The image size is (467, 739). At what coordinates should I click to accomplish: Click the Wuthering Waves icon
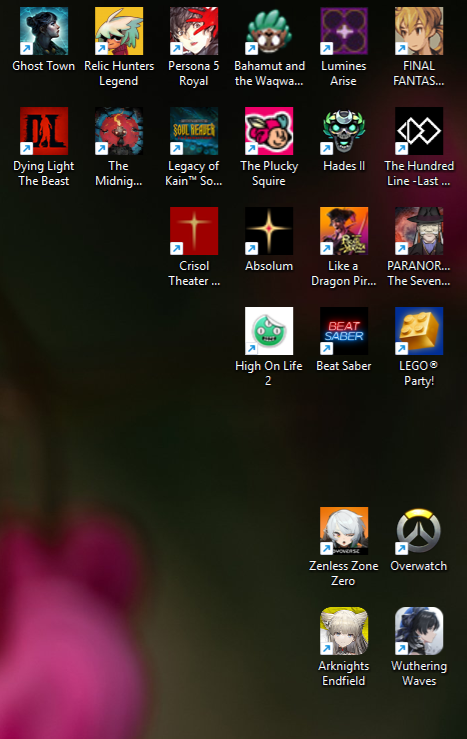(418, 631)
